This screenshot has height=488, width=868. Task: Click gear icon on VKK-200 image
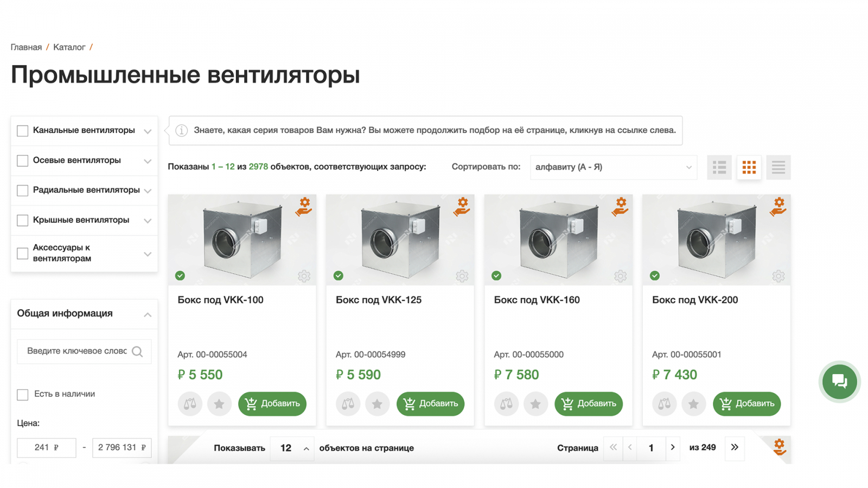coord(778,277)
